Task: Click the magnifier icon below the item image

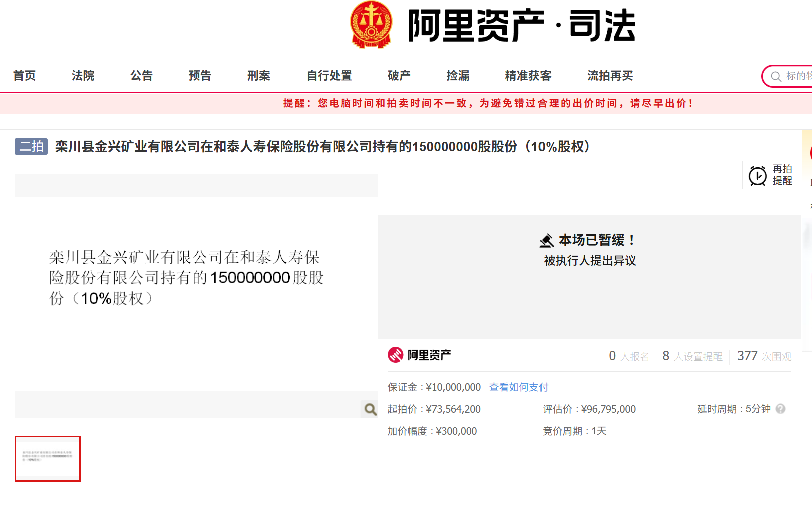Action: click(370, 409)
